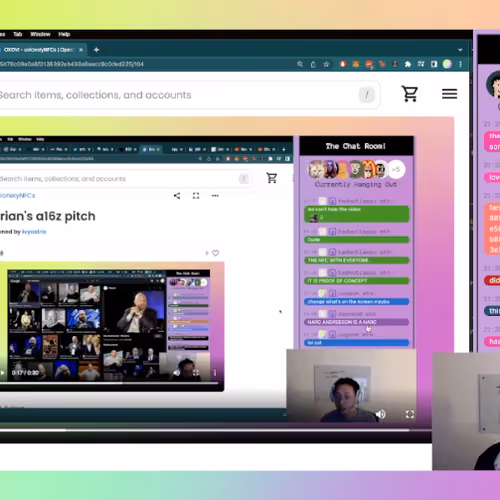This screenshot has height=500, width=500.
Task: Click the share icon in address bar
Action: pos(313,64)
